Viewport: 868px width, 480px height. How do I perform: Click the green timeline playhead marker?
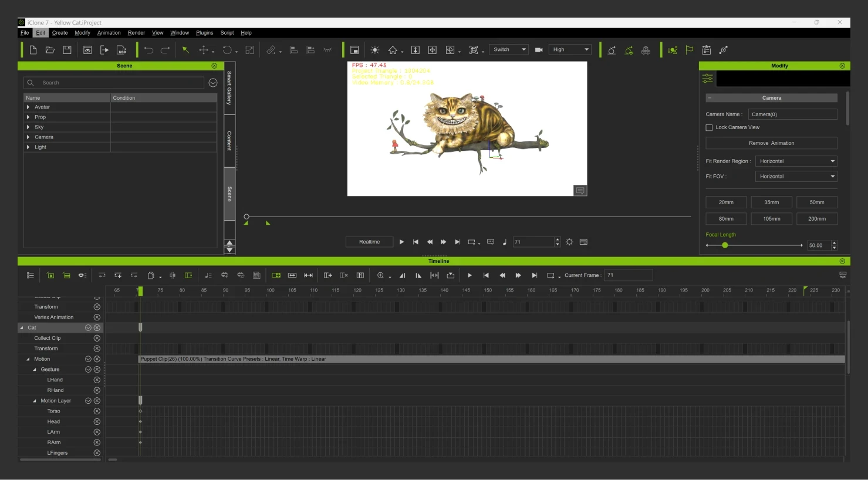(140, 291)
